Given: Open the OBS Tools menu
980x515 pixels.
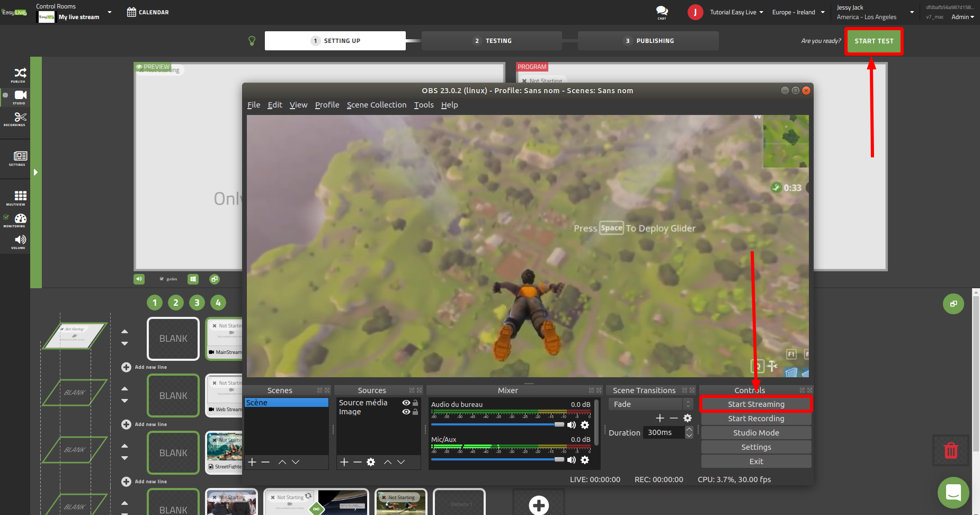Looking at the screenshot, I should pyautogui.click(x=424, y=105).
